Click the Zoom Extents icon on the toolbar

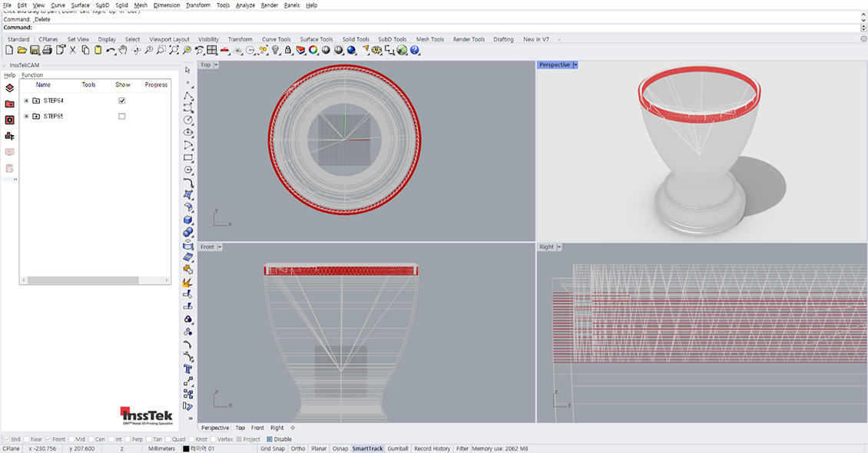[x=174, y=50]
